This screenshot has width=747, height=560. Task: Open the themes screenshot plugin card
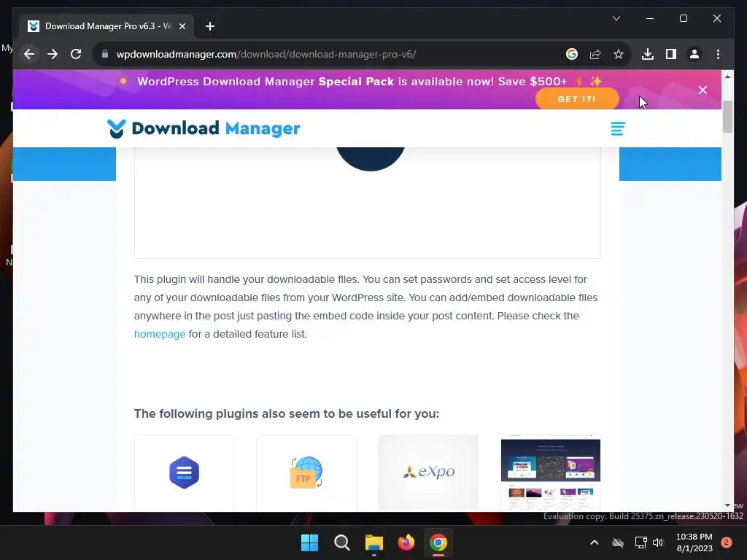551,472
